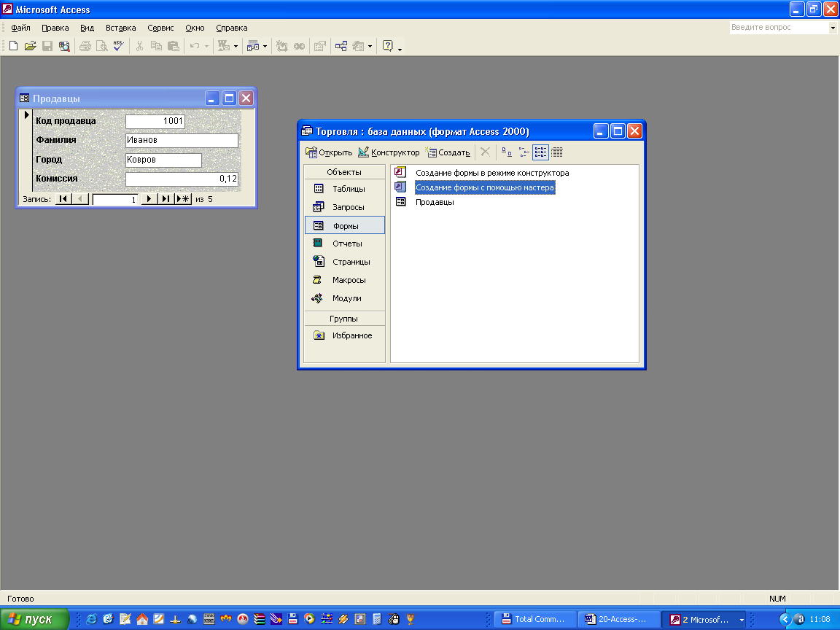Click the 'Введите вопрос' help search box
The width and height of the screenshot is (840, 630).
pos(779,27)
